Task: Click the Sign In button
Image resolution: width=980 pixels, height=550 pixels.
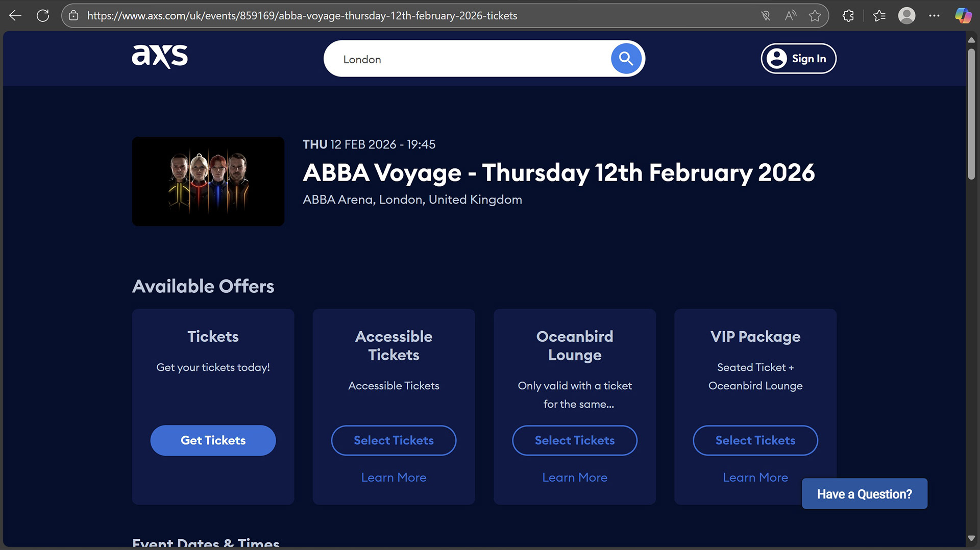Action: click(x=798, y=59)
